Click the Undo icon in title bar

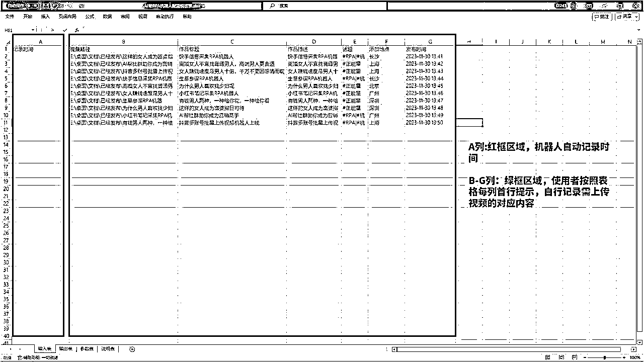55,6
